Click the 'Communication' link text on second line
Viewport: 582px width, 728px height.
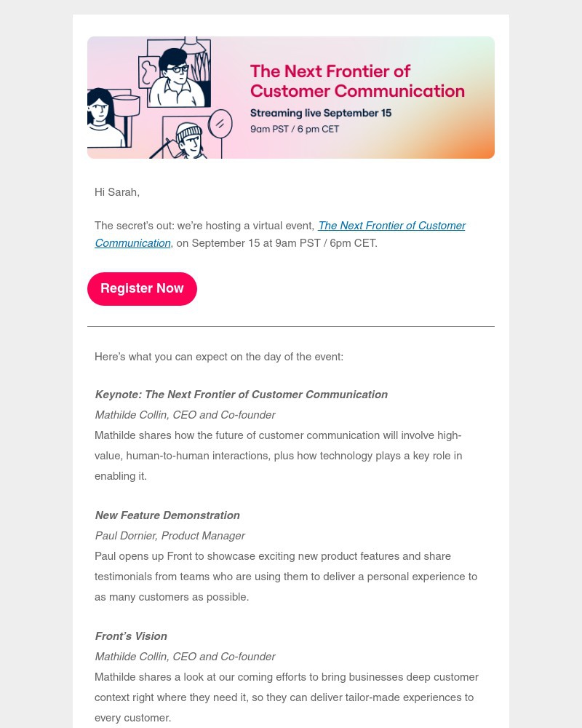pyautogui.click(x=132, y=243)
